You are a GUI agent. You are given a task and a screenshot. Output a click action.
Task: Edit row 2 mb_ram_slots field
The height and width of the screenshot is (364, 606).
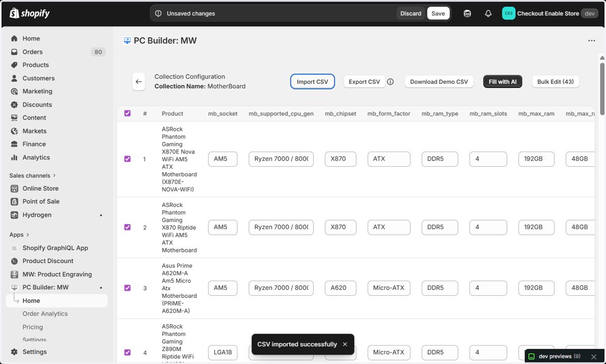(x=488, y=227)
